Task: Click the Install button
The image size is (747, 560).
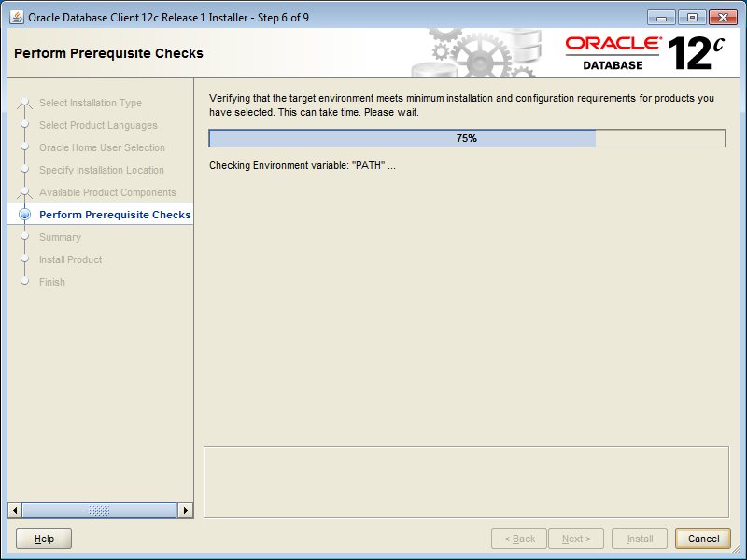Action: (x=640, y=539)
